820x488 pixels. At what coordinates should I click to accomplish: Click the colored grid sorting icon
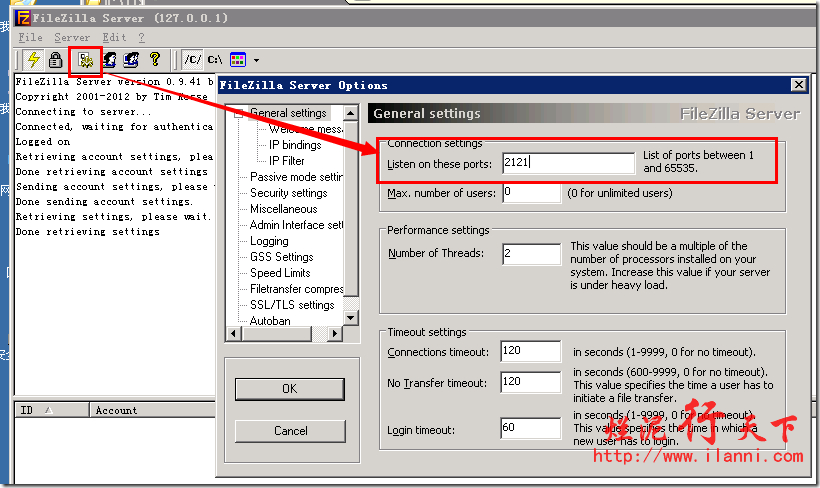click(238, 60)
